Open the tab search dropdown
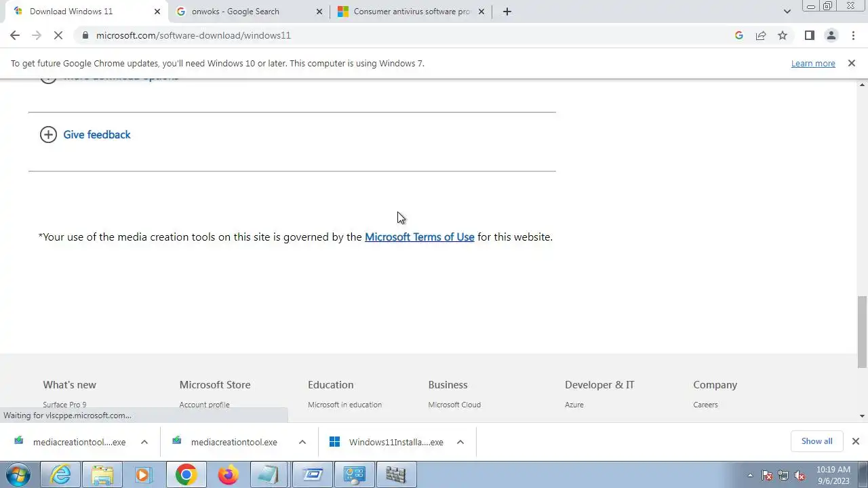This screenshot has width=868, height=488. click(787, 12)
